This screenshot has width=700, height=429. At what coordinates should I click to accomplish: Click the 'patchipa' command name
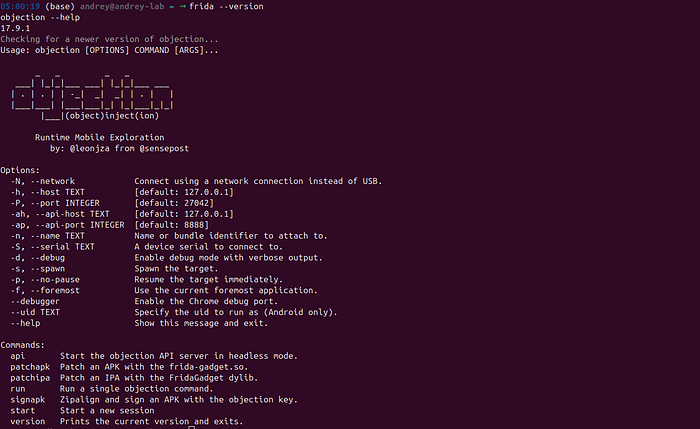tap(30, 378)
